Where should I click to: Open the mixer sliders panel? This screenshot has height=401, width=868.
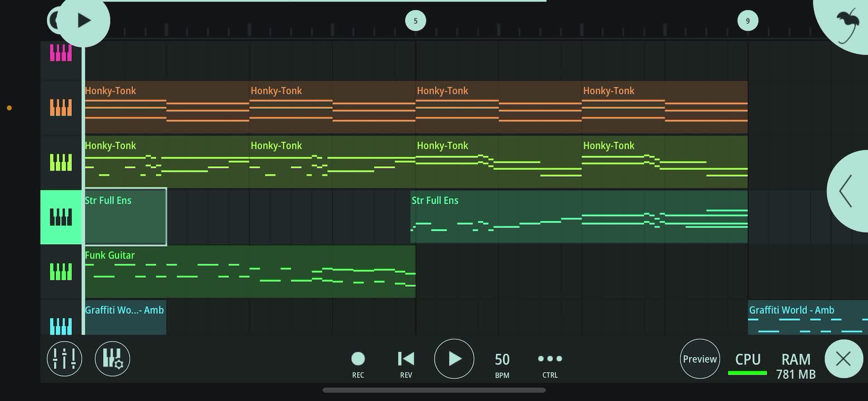pos(65,359)
